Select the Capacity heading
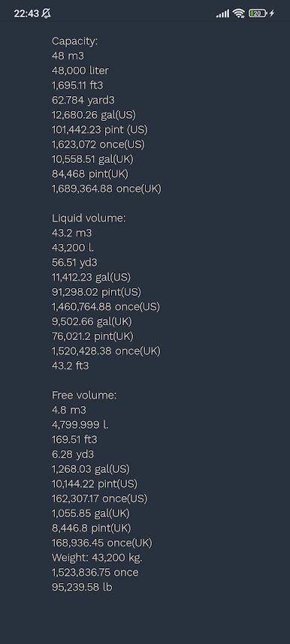290x644 pixels. coord(74,41)
